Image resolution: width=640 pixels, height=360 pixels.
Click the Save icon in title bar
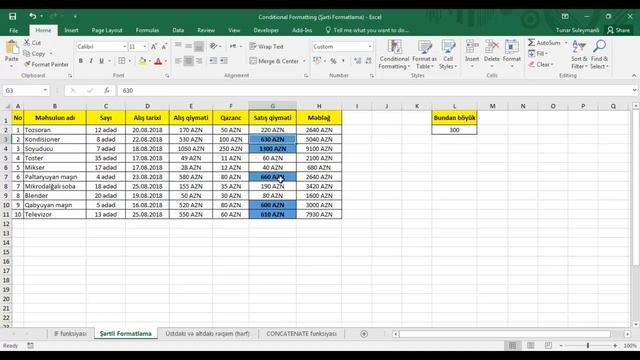coord(13,16)
